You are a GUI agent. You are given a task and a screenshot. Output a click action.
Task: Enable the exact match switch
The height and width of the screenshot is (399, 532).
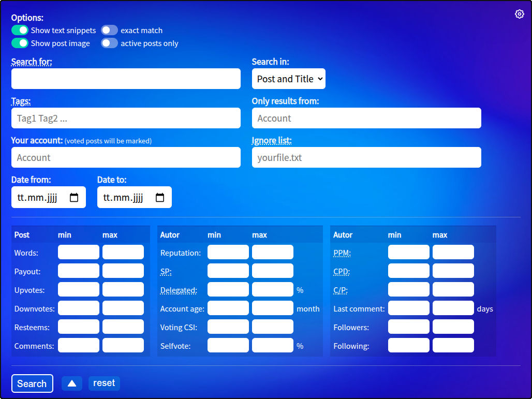click(x=109, y=30)
